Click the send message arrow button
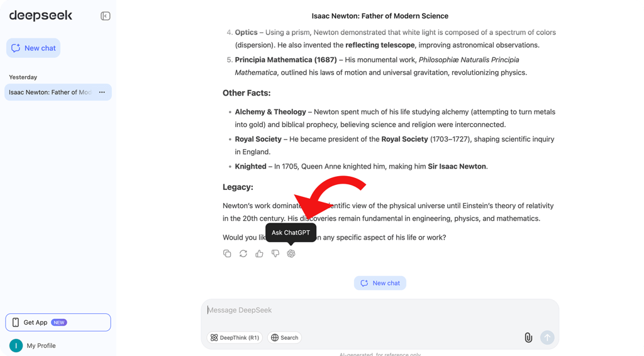 click(547, 338)
